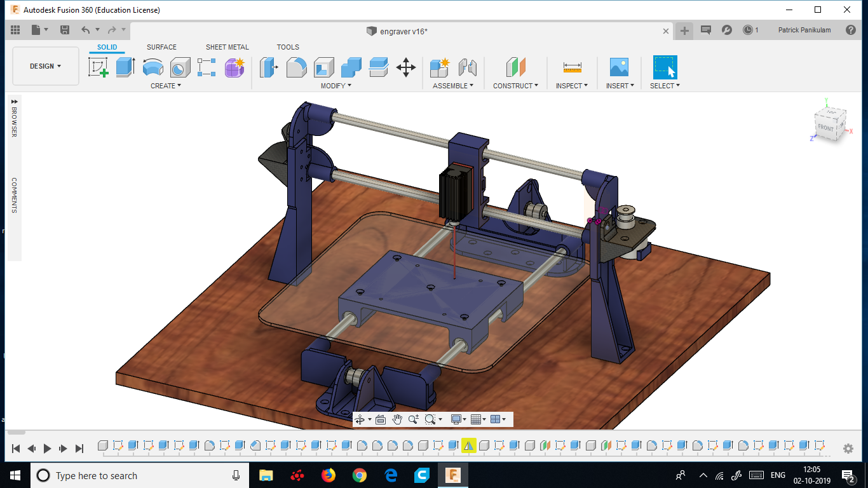Switch viewport layout using Viewports control

click(497, 419)
